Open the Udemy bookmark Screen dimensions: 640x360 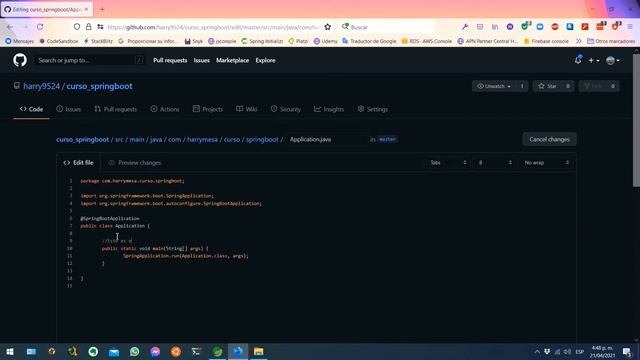pyautogui.click(x=325, y=41)
